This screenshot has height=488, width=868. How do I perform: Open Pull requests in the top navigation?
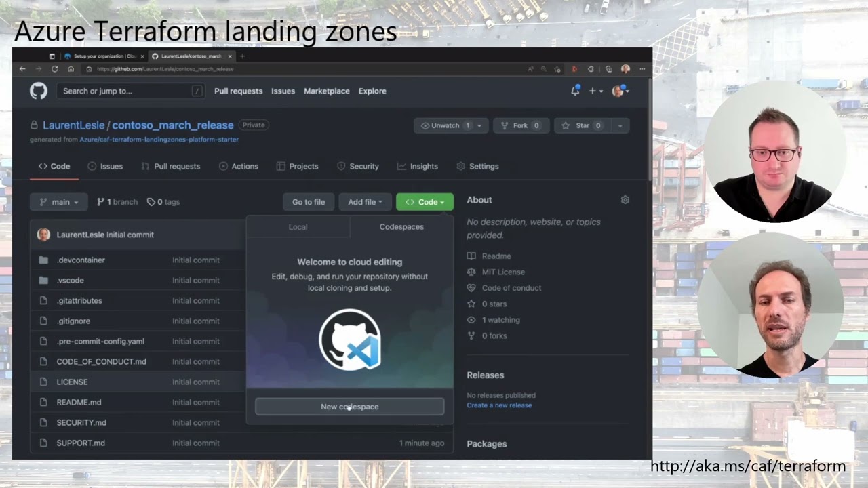pyautogui.click(x=238, y=91)
